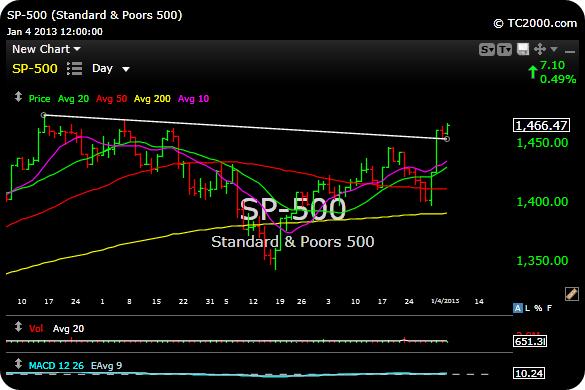This screenshot has height=390, width=585.
Task: Toggle logarithmic scale L button
Action: pyautogui.click(x=528, y=308)
